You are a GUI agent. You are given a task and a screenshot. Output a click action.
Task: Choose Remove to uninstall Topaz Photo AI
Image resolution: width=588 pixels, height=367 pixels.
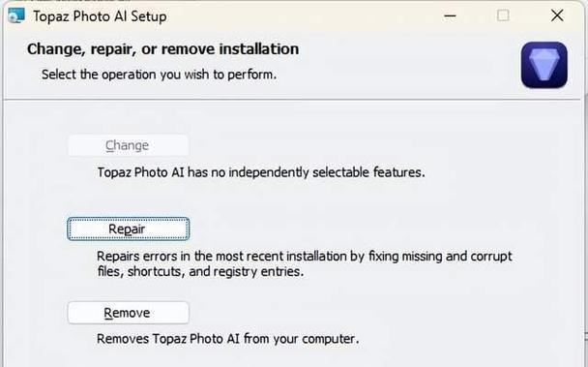click(129, 313)
